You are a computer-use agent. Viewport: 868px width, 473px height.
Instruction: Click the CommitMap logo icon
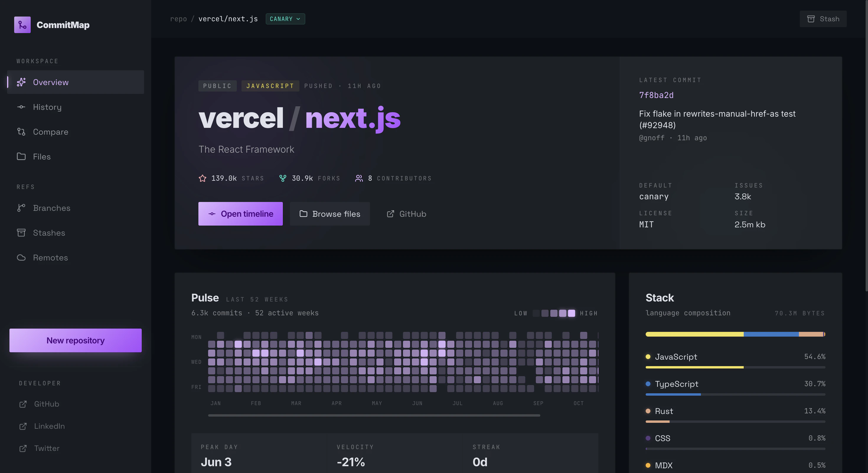point(22,24)
